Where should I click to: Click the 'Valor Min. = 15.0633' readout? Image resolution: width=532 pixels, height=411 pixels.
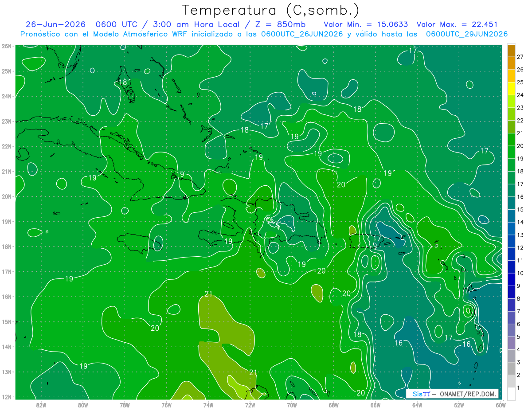366,24
